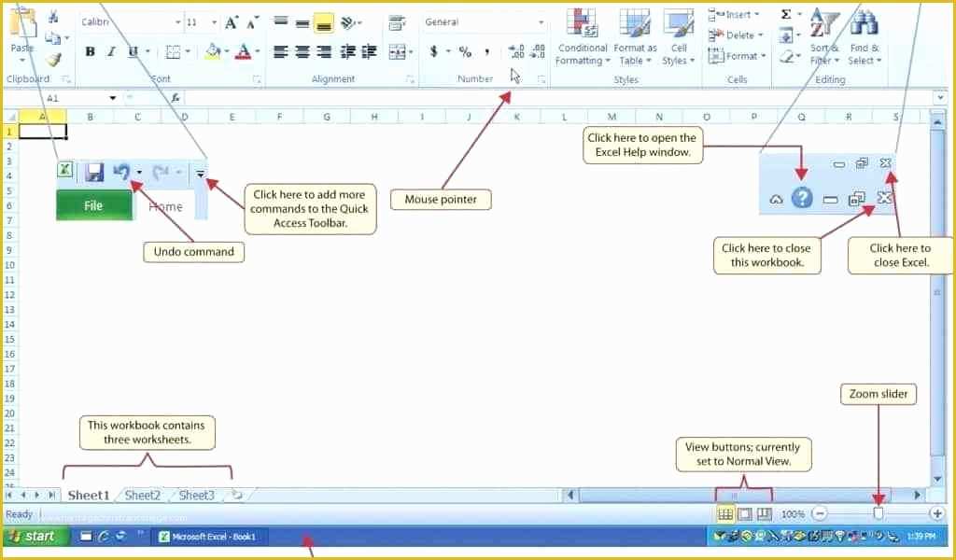Click the Clear eraser icon

(x=787, y=57)
